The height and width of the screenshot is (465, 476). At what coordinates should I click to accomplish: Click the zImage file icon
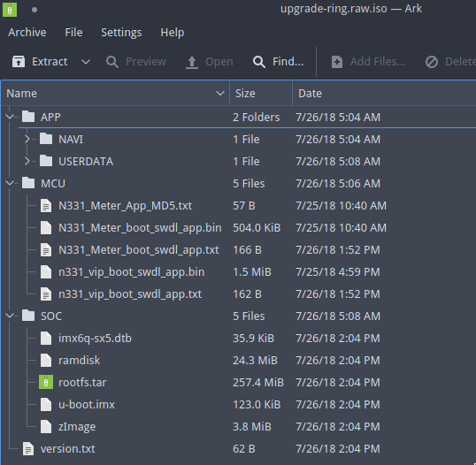click(x=46, y=427)
